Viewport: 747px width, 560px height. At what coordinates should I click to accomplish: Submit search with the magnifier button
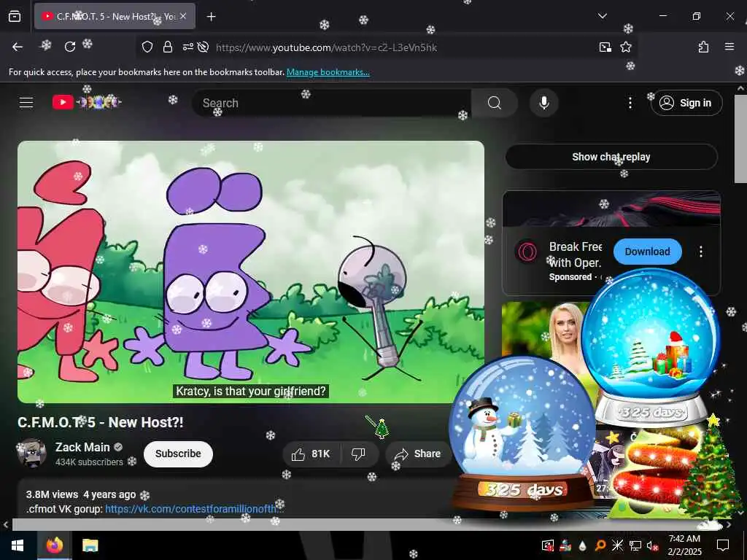495,103
